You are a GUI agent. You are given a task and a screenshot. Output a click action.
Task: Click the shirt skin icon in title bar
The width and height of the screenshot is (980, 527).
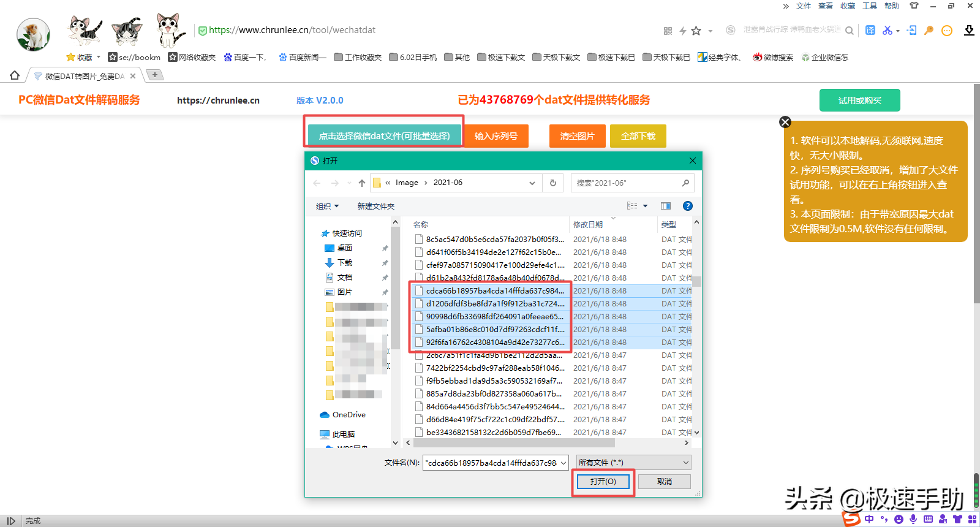(914, 6)
